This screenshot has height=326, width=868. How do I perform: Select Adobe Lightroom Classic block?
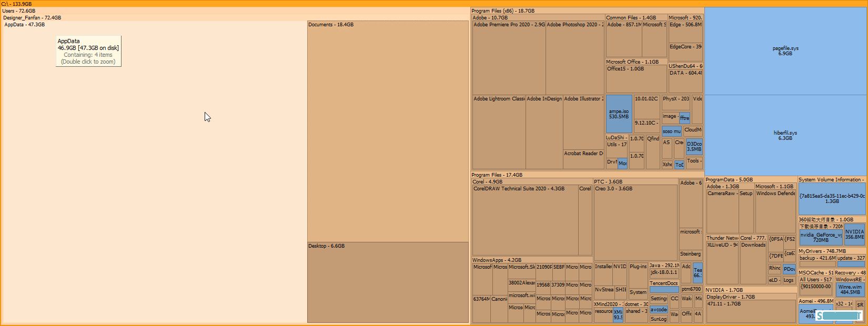pos(499,132)
